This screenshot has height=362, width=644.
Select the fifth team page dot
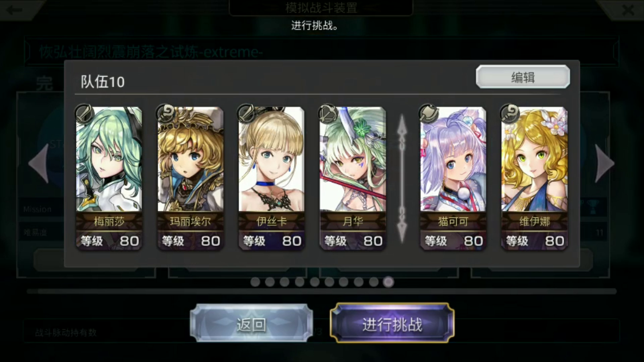point(315,282)
